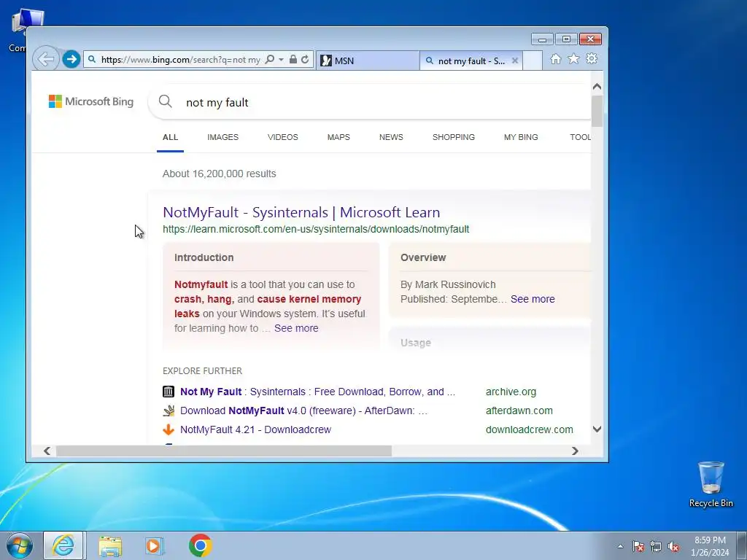Open the address bar dropdown arrow

(281, 60)
